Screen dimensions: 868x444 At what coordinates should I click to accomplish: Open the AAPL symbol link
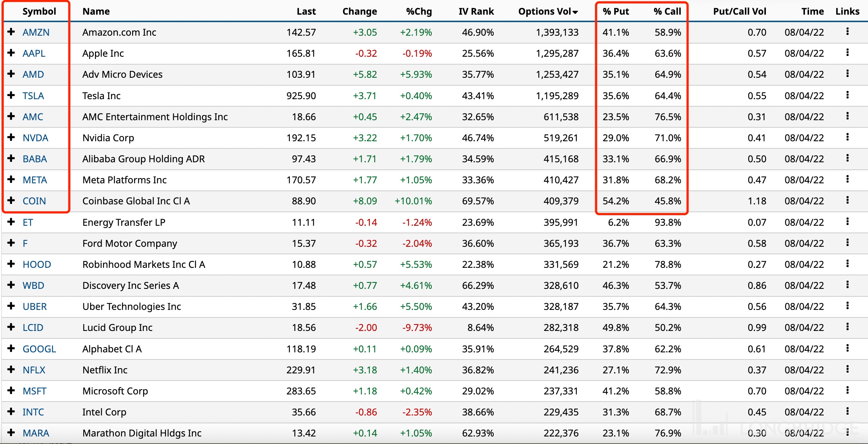34,53
